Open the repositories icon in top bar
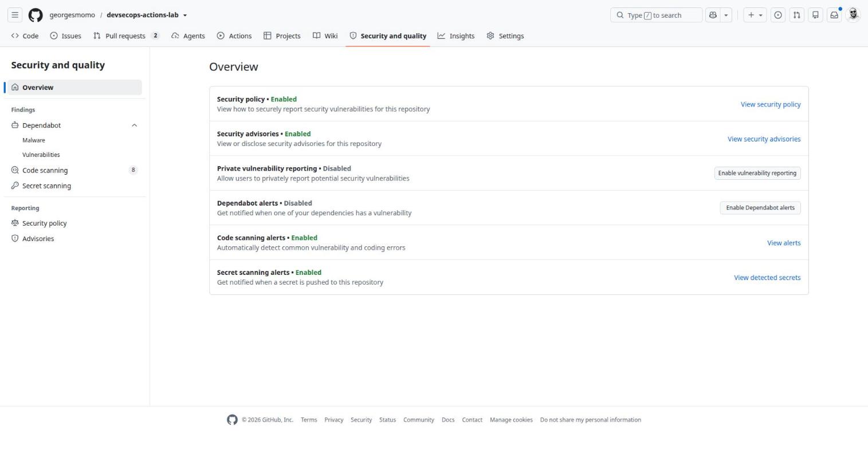 (815, 15)
